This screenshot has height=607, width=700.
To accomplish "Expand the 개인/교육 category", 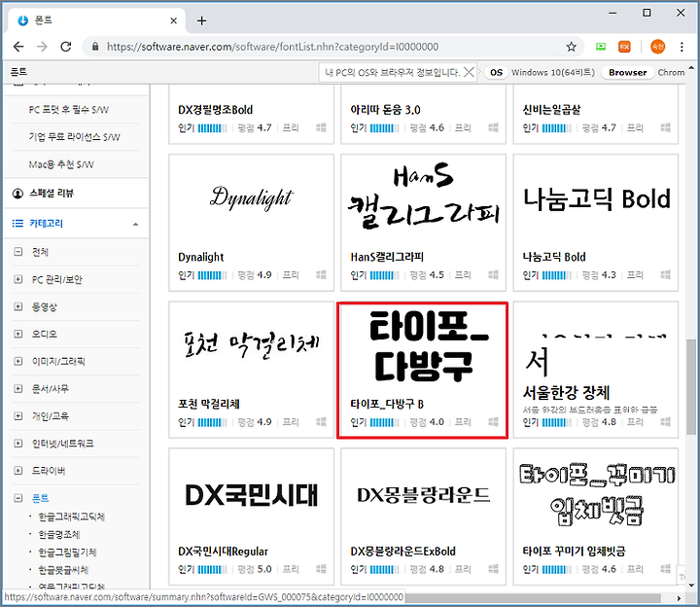I will pos(18,415).
